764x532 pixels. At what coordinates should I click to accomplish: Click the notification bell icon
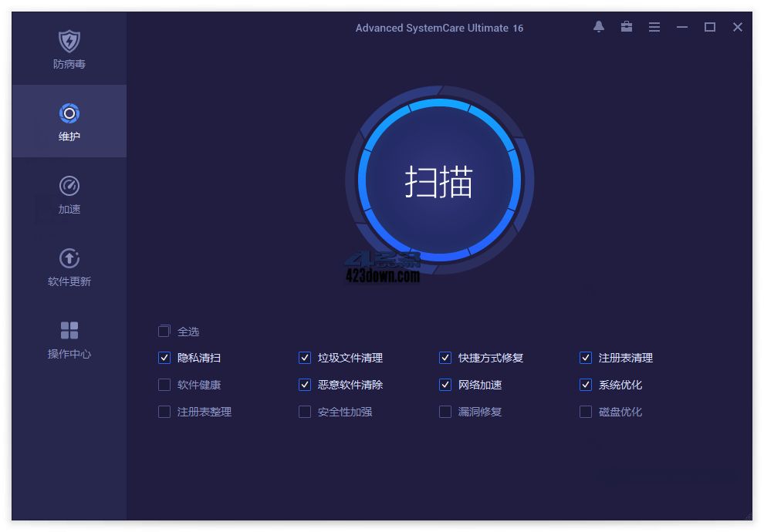pos(598,27)
